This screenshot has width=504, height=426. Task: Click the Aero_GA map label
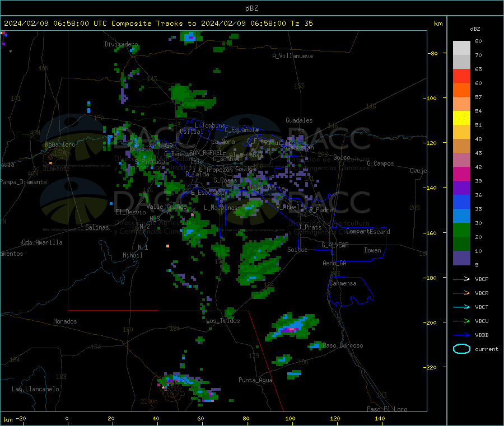(334, 264)
